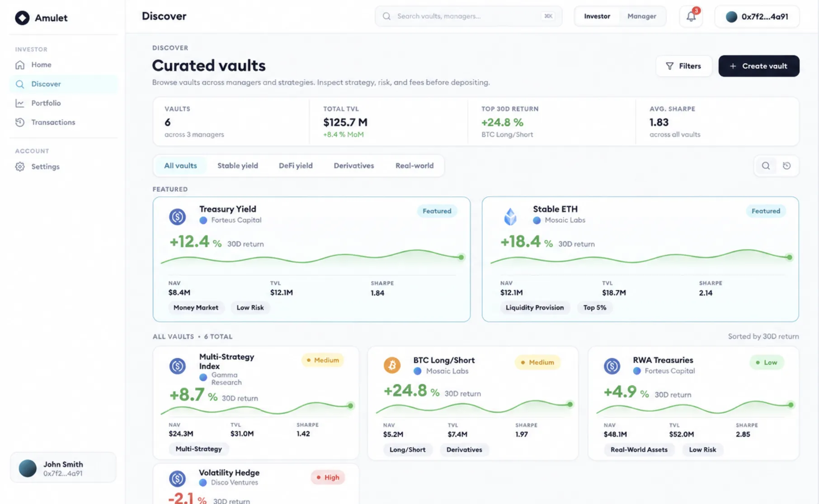Click the search magnifier icon in the top bar

[x=386, y=16]
